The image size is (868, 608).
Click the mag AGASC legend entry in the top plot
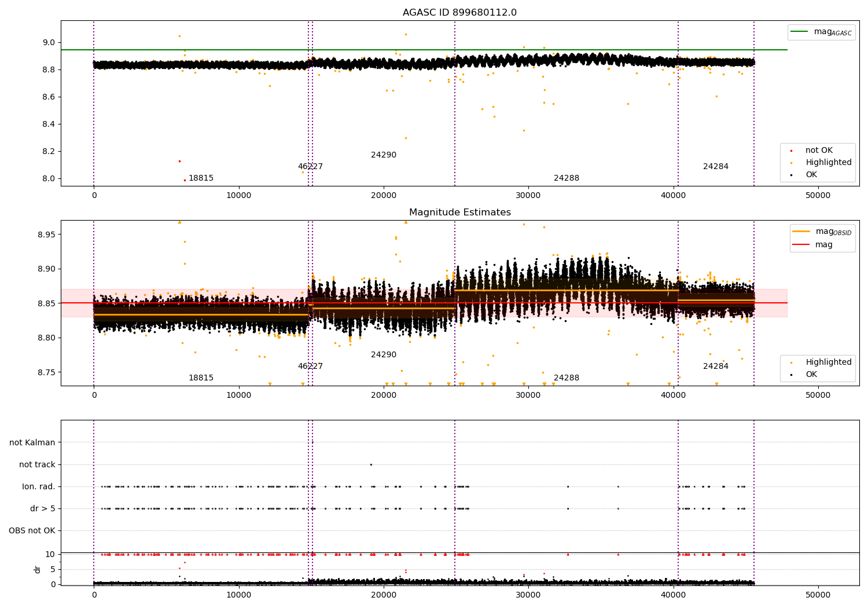[821, 32]
